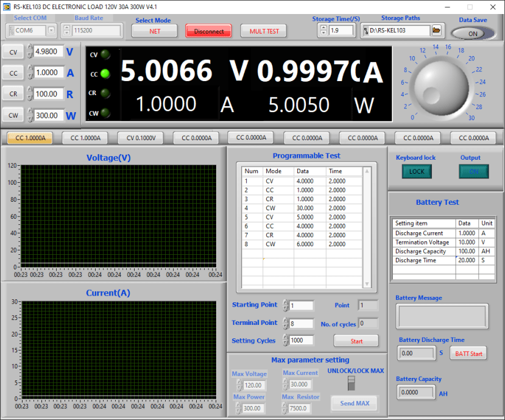The height and width of the screenshot is (420, 505).
Task: Click Discharge Time value 20.000
Action: pyautogui.click(x=467, y=260)
